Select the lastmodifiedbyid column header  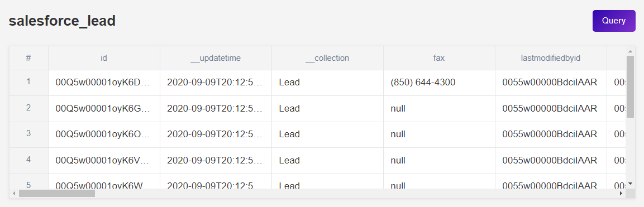coord(551,58)
